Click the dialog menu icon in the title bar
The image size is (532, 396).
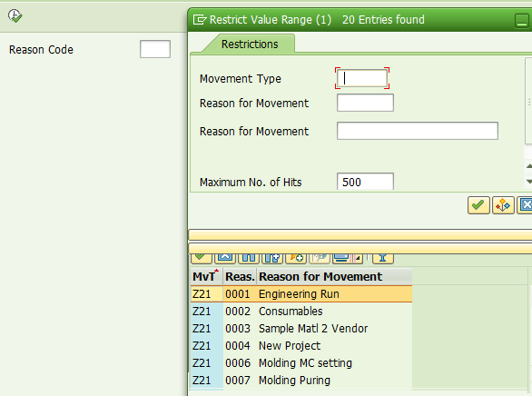point(200,20)
